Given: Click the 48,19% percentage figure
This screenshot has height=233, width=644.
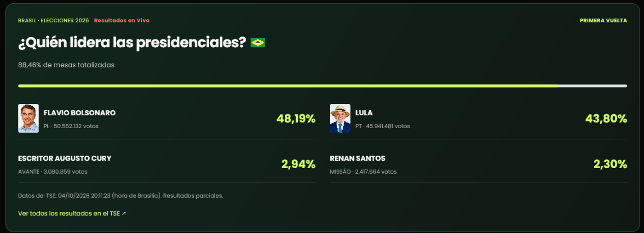Looking at the screenshot, I should pyautogui.click(x=296, y=119).
